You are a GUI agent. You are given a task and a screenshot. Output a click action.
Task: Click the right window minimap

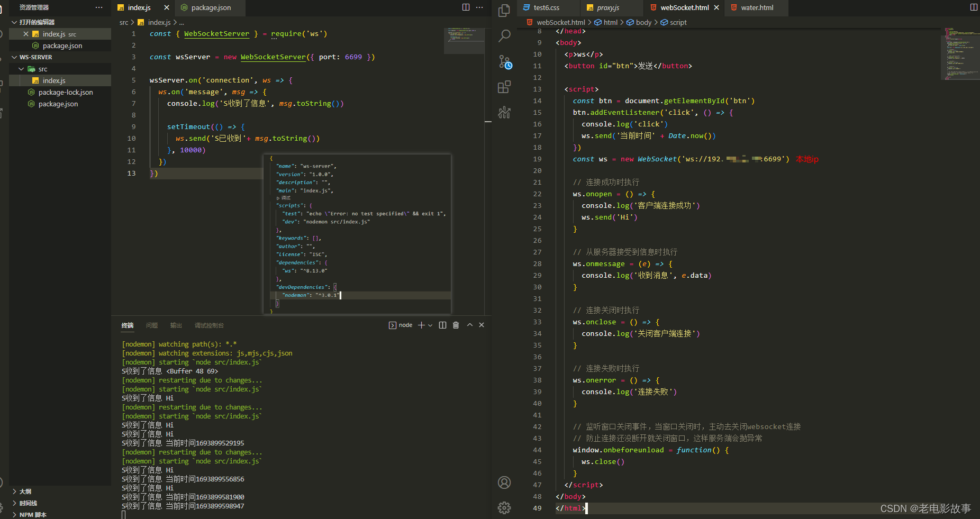pyautogui.click(x=960, y=54)
